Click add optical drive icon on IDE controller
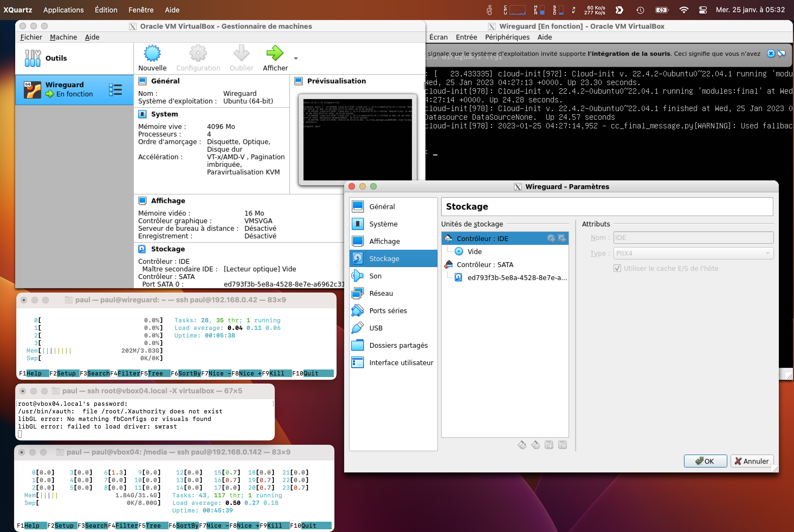 point(551,239)
